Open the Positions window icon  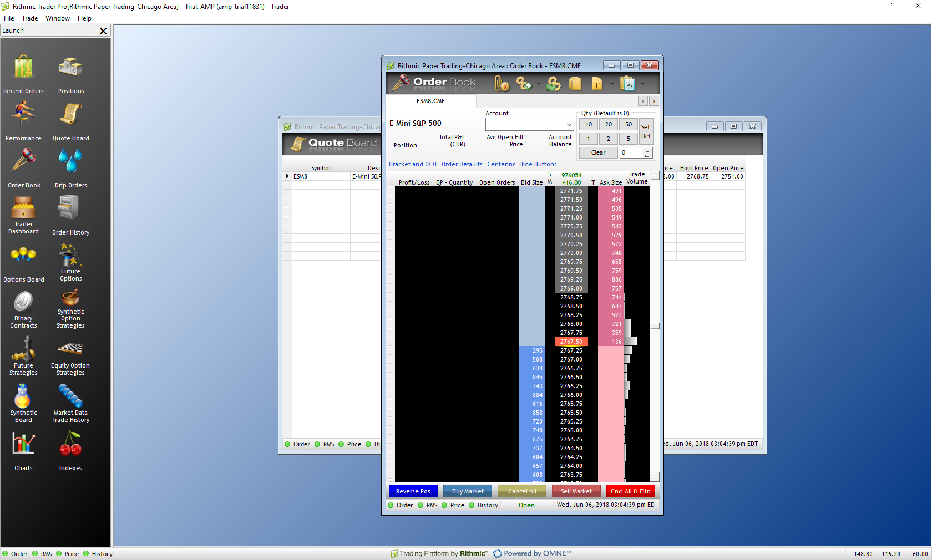point(71,74)
